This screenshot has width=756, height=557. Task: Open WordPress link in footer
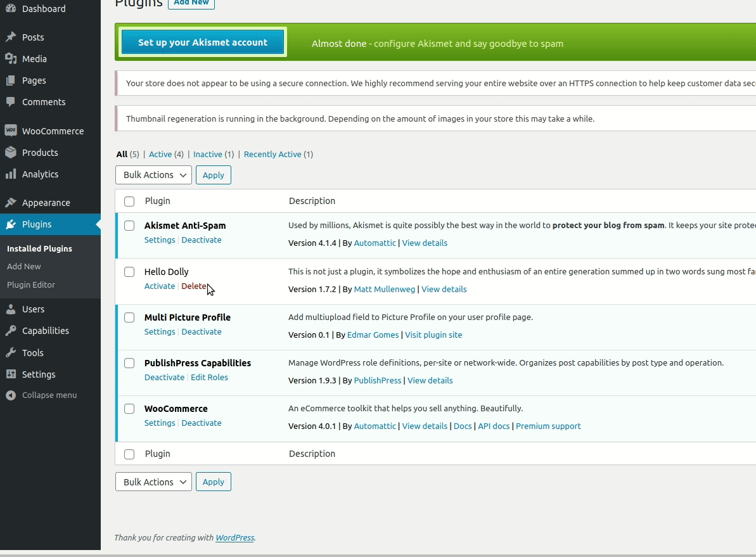click(235, 538)
